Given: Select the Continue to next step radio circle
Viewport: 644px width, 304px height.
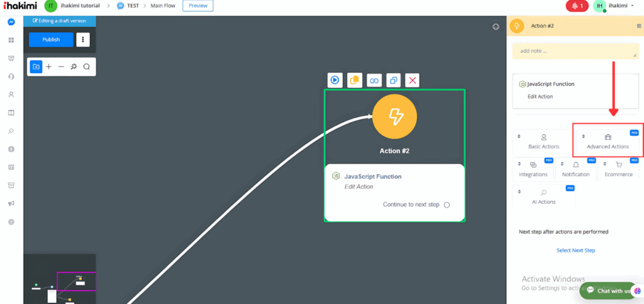Looking at the screenshot, I should click(x=447, y=205).
